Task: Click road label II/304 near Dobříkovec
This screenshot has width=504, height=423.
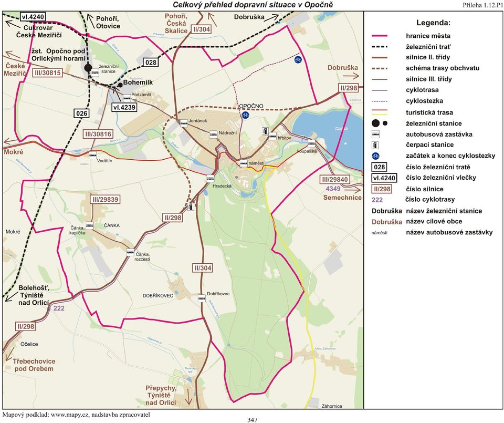Action: click(203, 267)
